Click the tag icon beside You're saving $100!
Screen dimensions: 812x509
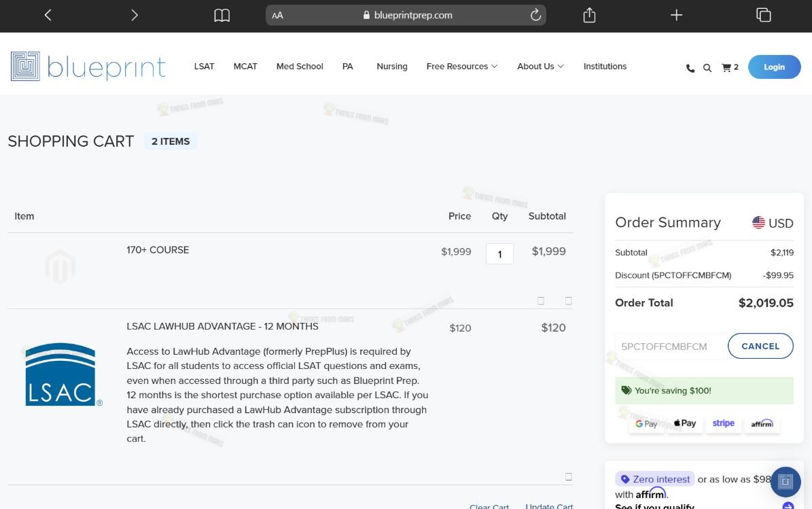(626, 391)
